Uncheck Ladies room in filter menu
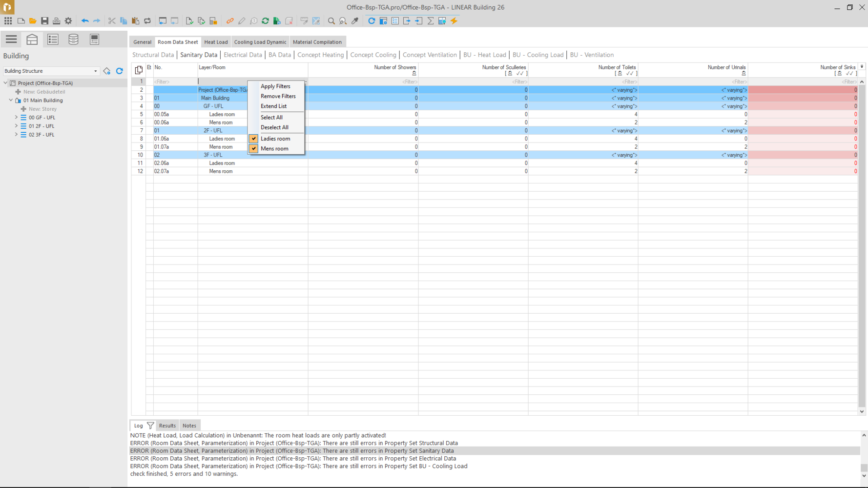Viewport: 868px width, 488px height. 253,139
